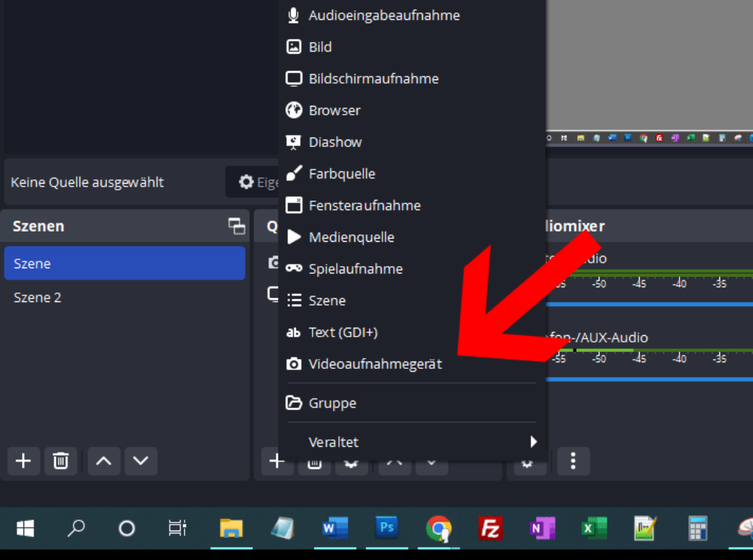
Task: Open Photoshop from the taskbar
Action: pyautogui.click(x=387, y=528)
